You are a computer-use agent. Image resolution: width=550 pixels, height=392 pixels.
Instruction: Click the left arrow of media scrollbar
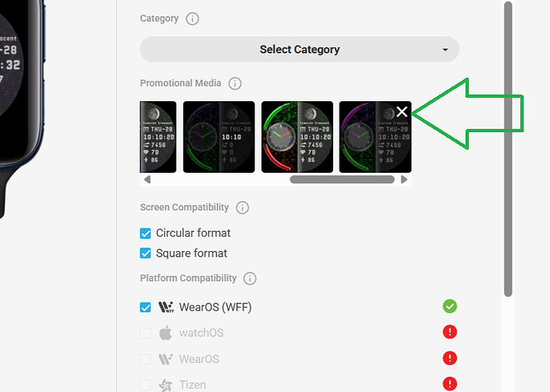[147, 179]
